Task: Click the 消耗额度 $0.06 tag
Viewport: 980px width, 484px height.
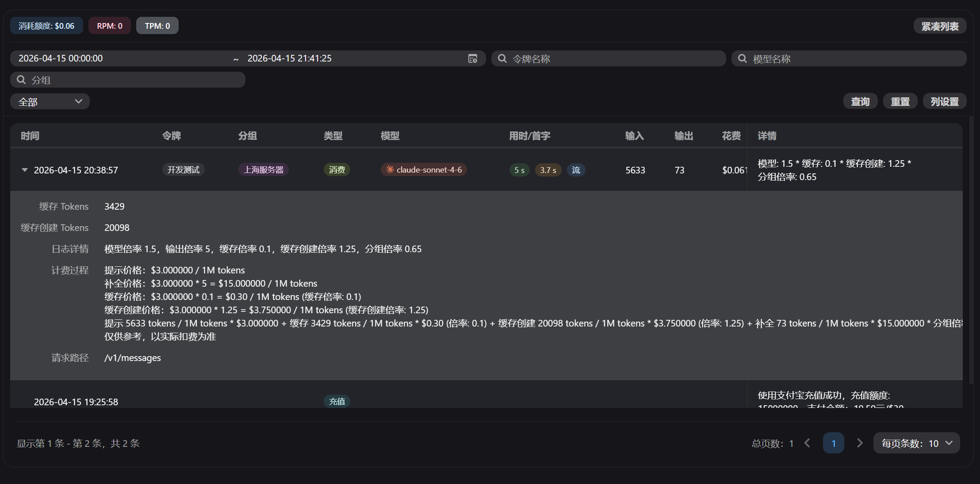Action: pyautogui.click(x=46, y=26)
